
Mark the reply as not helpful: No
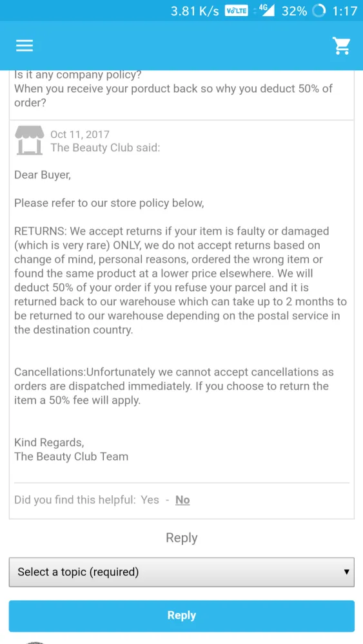pos(182,500)
